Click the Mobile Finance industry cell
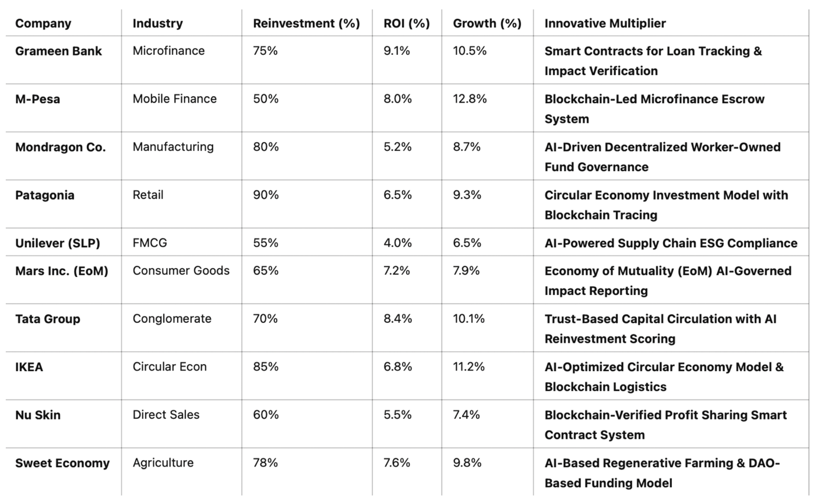This screenshot has width=817, height=504. pyautogui.click(x=174, y=99)
